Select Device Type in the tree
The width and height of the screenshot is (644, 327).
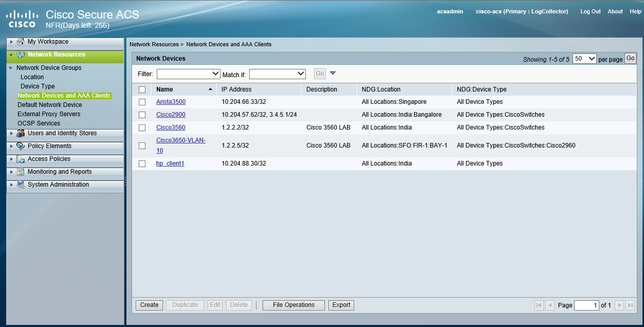tap(38, 86)
